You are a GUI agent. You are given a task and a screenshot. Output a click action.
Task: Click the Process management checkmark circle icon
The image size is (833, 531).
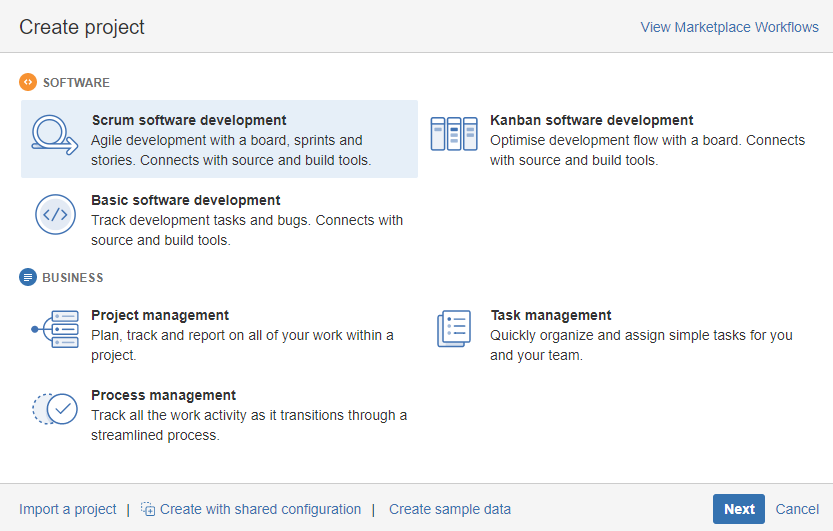click(55, 409)
